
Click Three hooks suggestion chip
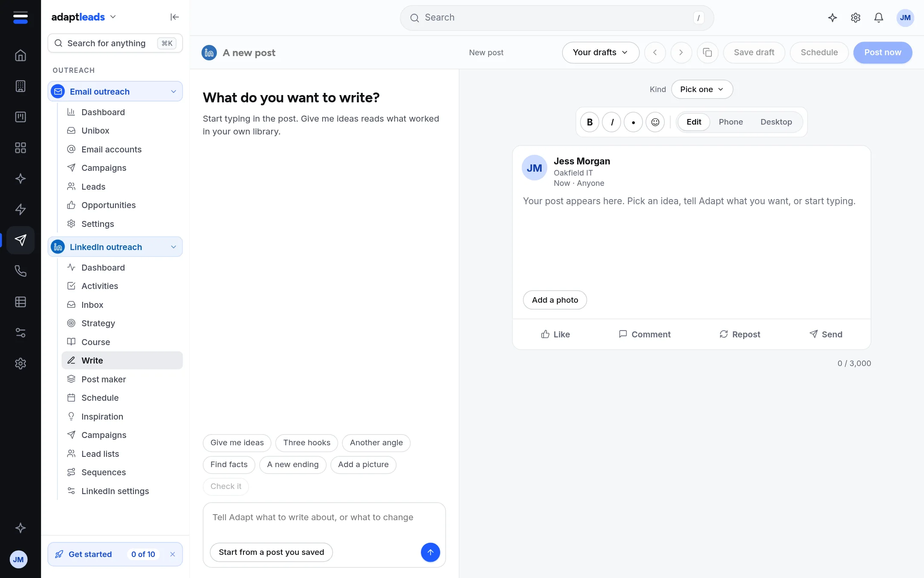[x=307, y=443]
